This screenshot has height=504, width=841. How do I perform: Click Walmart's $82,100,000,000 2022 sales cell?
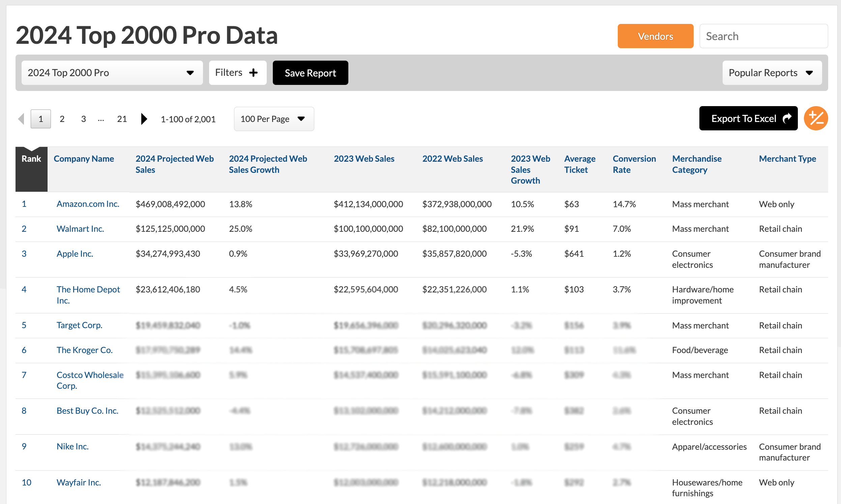454,228
